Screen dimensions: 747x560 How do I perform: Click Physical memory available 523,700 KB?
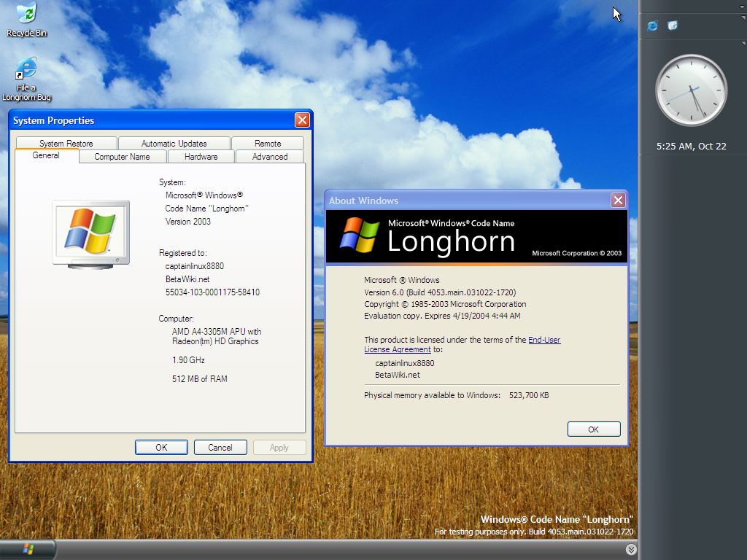pos(457,395)
